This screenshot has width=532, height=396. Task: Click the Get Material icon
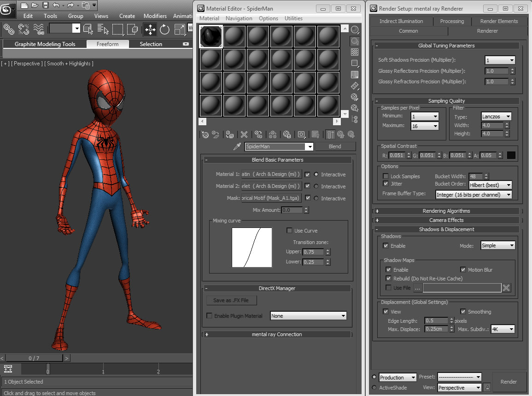pyautogui.click(x=205, y=134)
